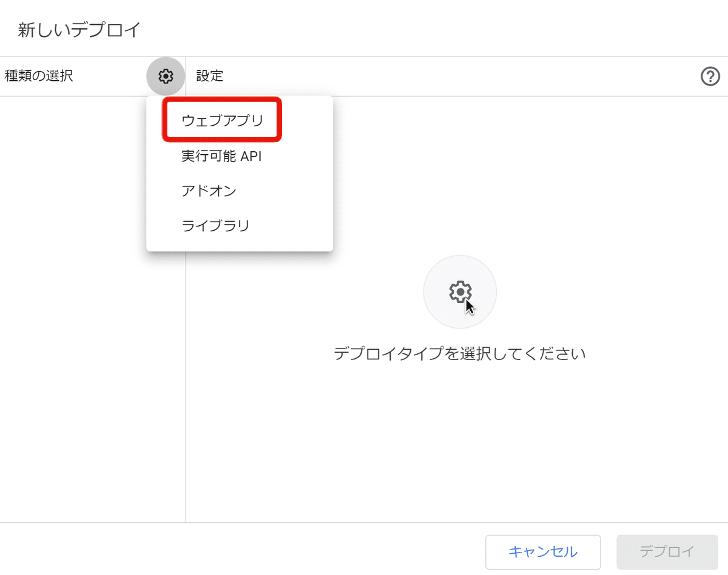Image resolution: width=728 pixels, height=575 pixels.
Task: Select the アドオン option
Action: (x=239, y=191)
